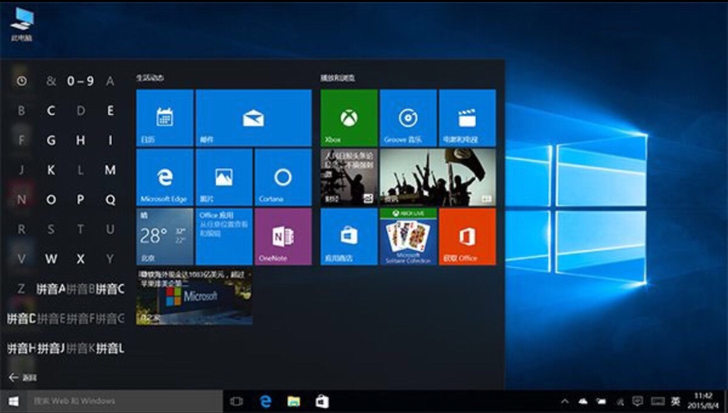Open Store from the taskbar
Viewport: 728px width, 413px height.
click(322, 401)
